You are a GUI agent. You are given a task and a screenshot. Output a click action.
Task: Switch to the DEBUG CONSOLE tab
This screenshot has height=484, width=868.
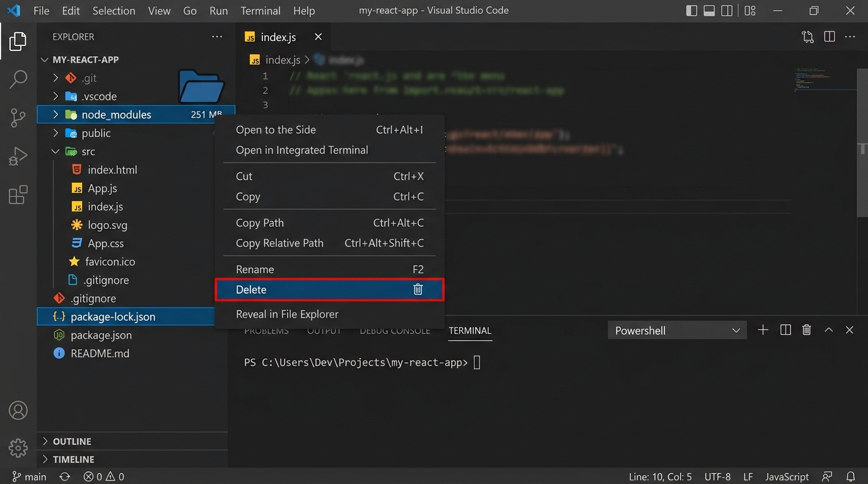[395, 331]
